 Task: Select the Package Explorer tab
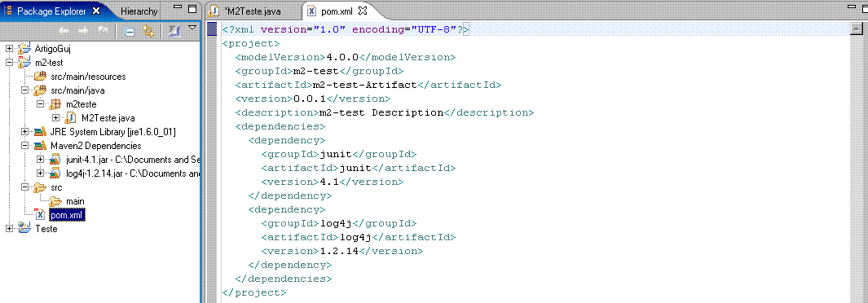[x=52, y=11]
